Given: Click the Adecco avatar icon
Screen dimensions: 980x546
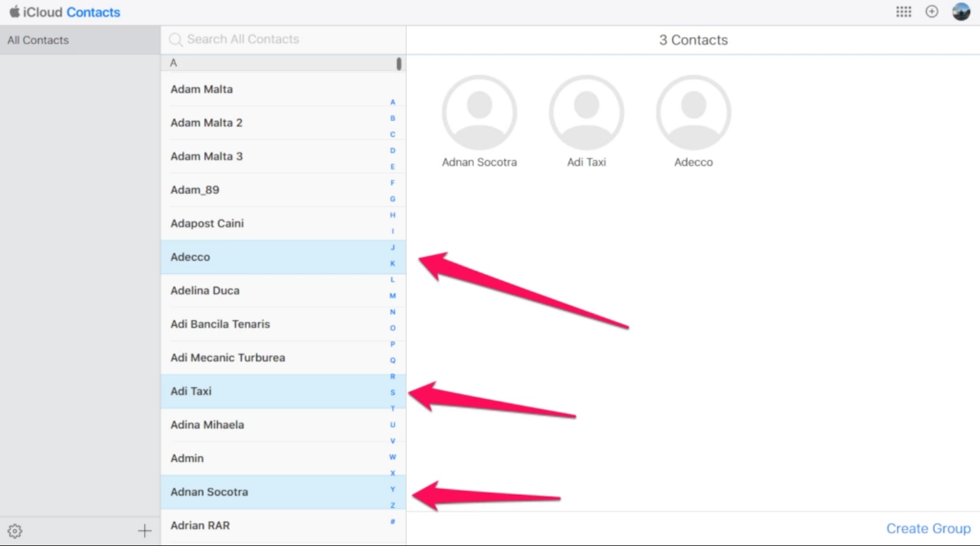Looking at the screenshot, I should [693, 113].
